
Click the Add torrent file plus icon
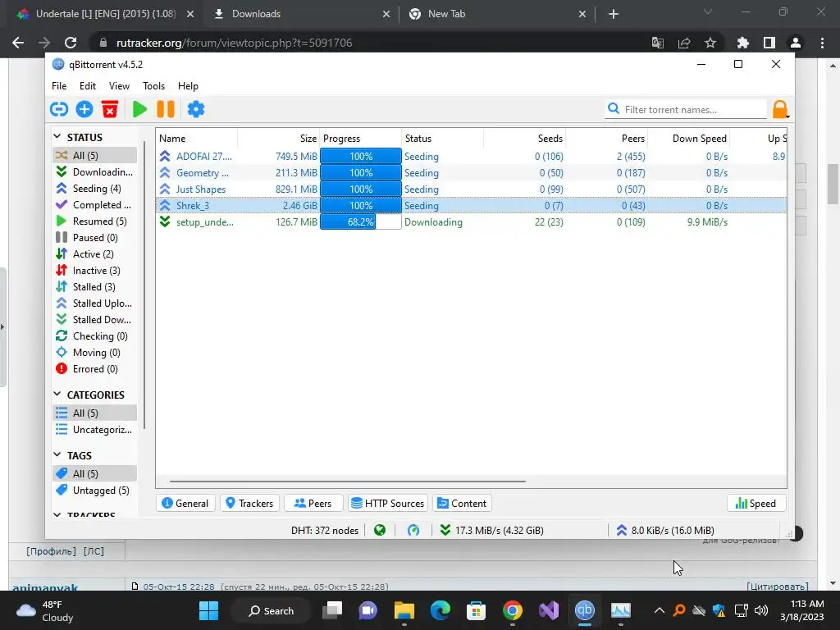84,109
